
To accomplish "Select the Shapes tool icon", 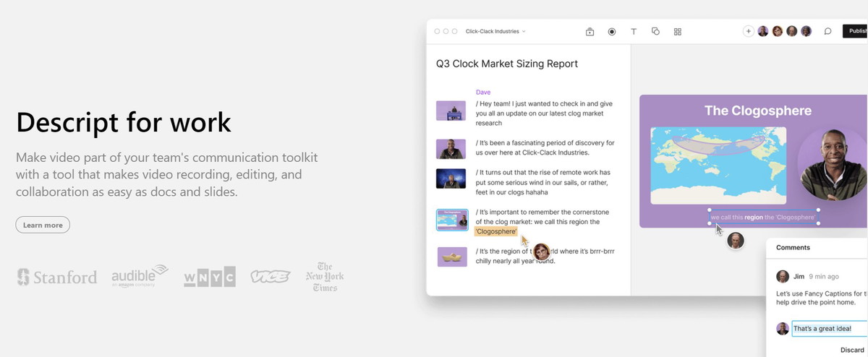I will pyautogui.click(x=655, y=32).
